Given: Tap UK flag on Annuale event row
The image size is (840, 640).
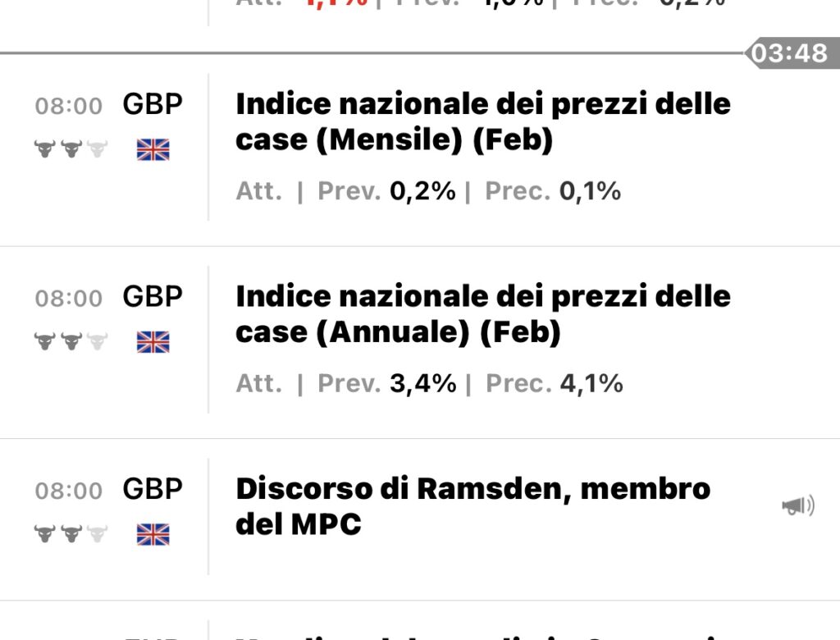Looking at the screenshot, I should click(153, 342).
